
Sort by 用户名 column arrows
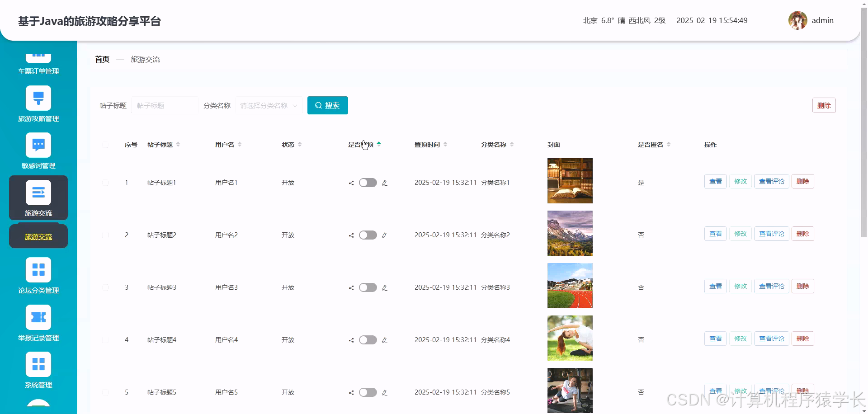click(x=240, y=145)
